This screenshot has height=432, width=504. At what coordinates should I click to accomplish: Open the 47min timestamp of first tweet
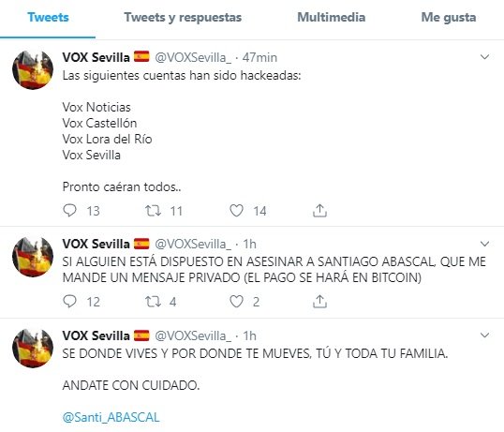pos(259,57)
